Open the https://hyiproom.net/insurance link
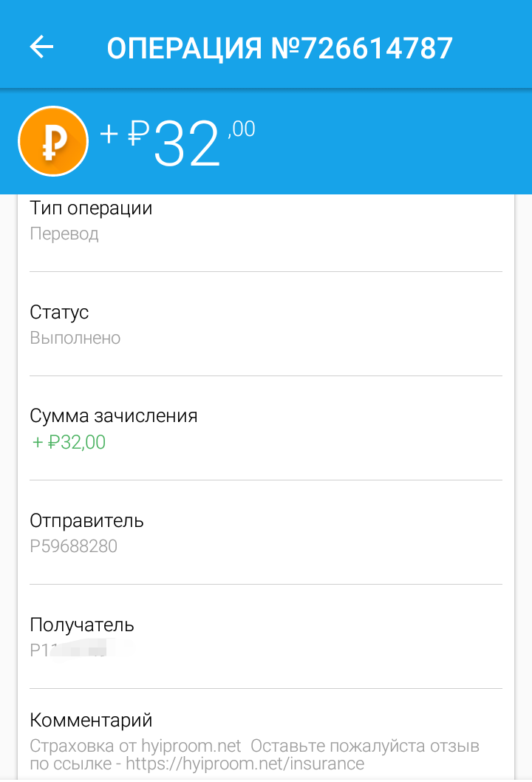Image resolution: width=532 pixels, height=782 pixels. (245, 764)
